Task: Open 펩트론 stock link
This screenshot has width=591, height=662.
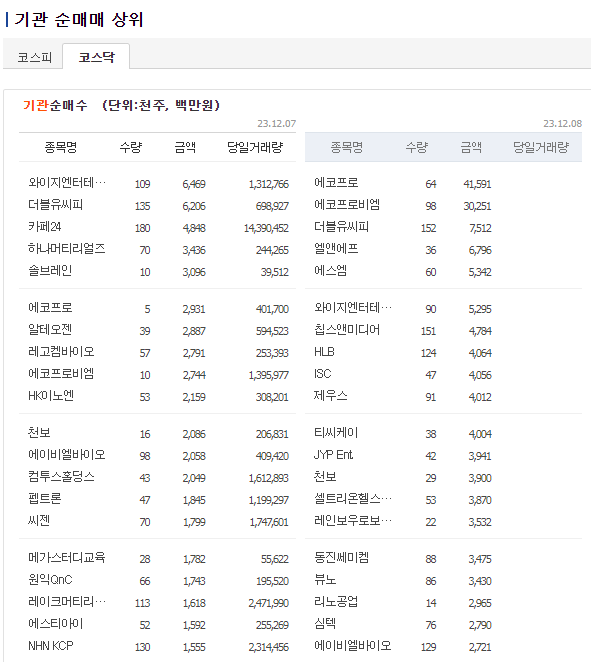Action: click(x=44, y=499)
